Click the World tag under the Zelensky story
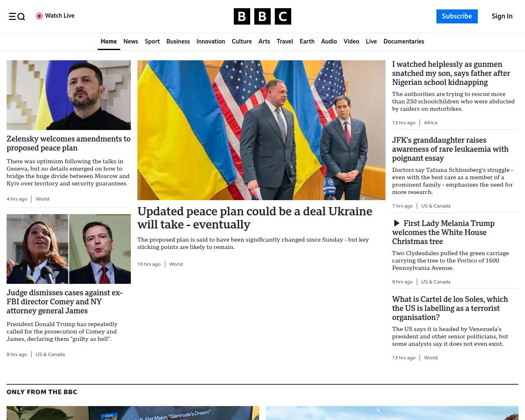This screenshot has height=420, width=525. tap(42, 199)
